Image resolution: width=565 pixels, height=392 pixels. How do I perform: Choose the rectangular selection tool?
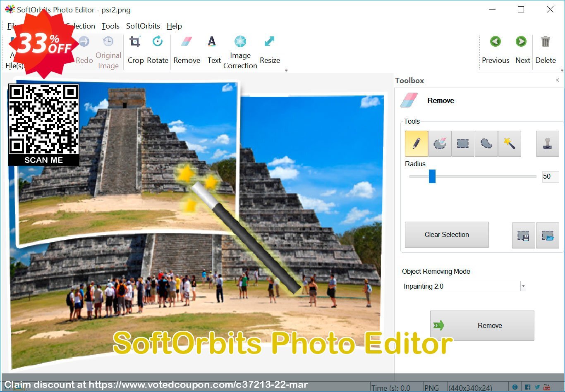coord(462,143)
